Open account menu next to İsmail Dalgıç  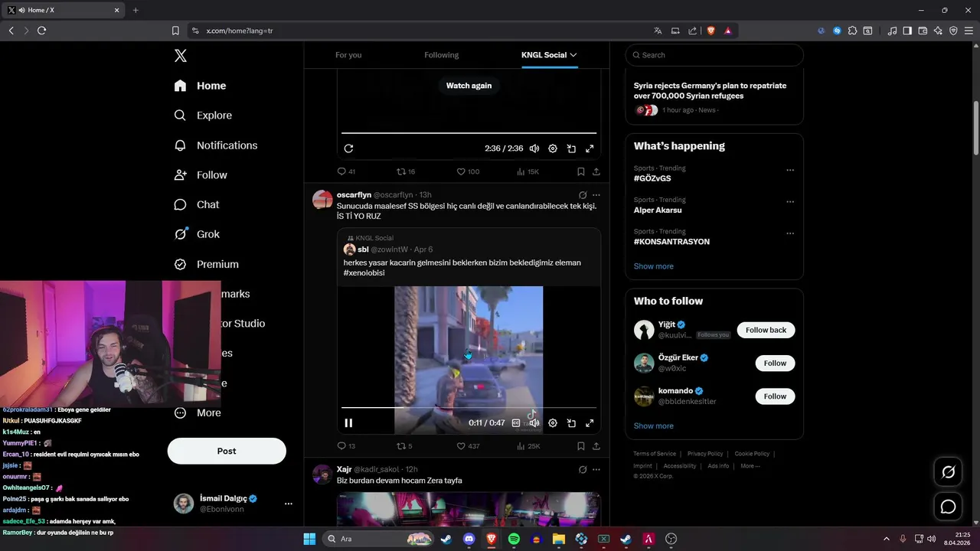pyautogui.click(x=289, y=504)
